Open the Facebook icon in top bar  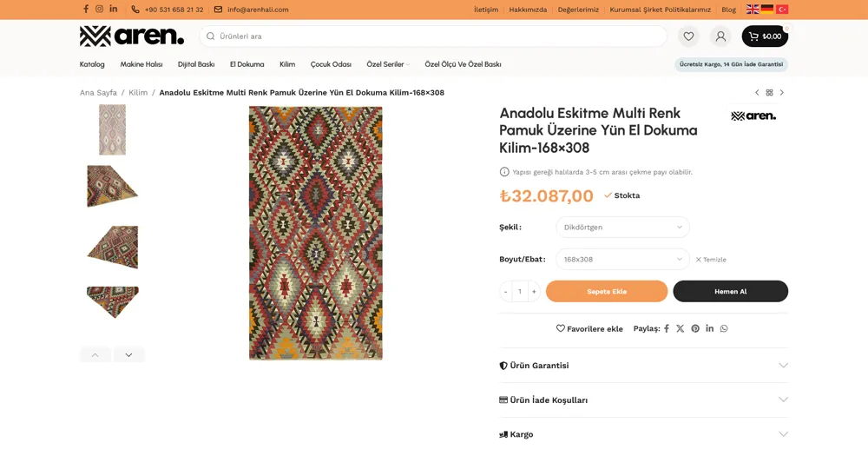tap(86, 10)
